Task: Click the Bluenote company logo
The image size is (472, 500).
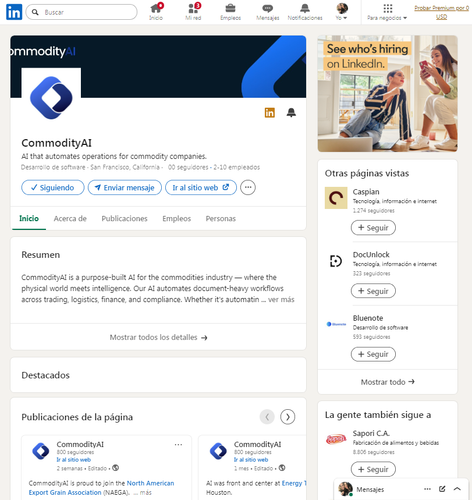Action: [336, 324]
